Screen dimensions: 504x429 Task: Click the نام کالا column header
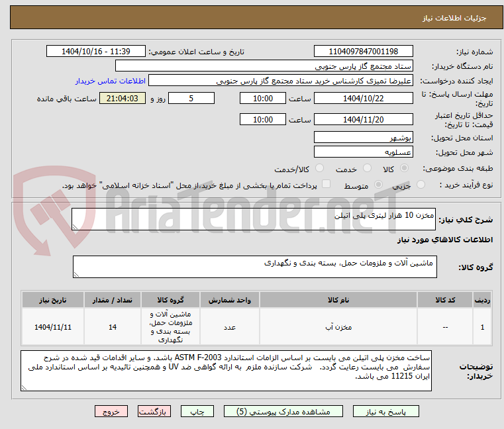tap(338, 300)
